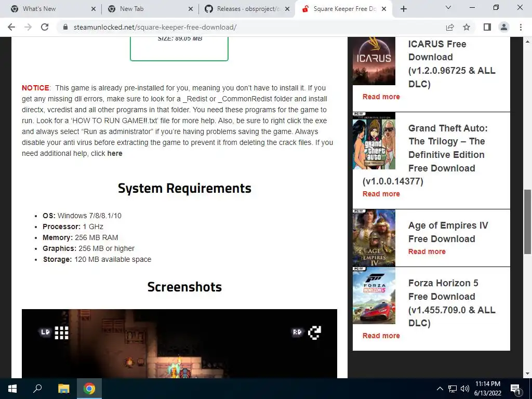The width and height of the screenshot is (532, 399).
Task: Click the red NOTICE label
Action: [x=35, y=88]
